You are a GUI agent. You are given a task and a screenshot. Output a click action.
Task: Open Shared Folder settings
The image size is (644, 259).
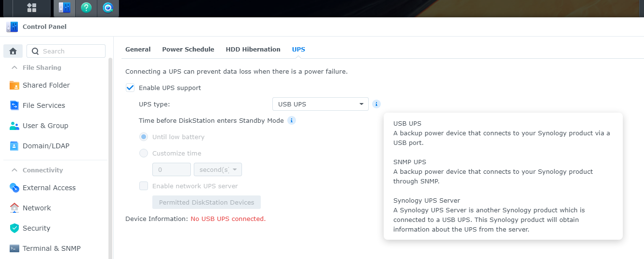(46, 85)
